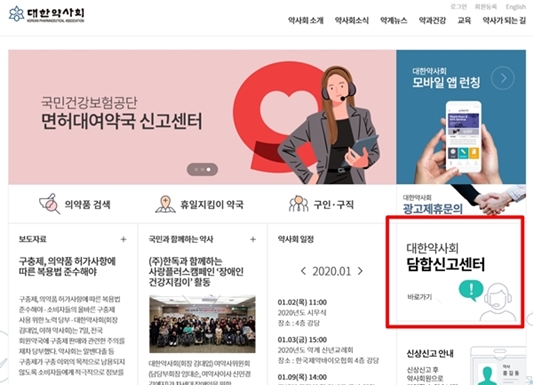The width and height of the screenshot is (533, 385).
Task: Open the 모바일 앱 런칭 phone banner
Action: [461, 117]
